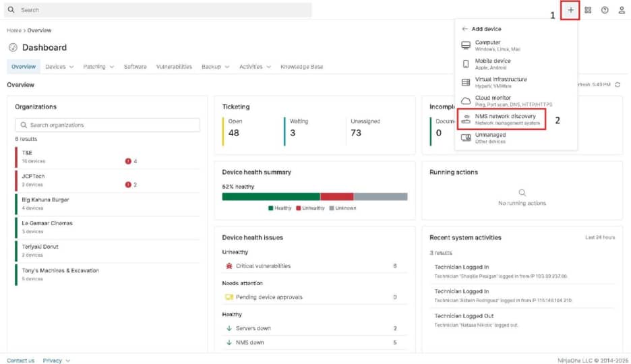Select Virtual infrastructure menu entry
Image resolution: width=631 pixels, height=364 pixels.
coord(516,82)
